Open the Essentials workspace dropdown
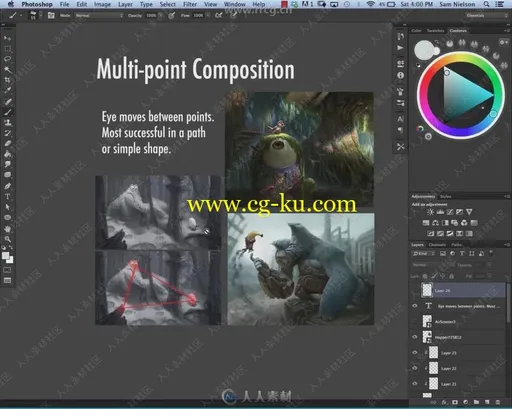Viewport: 512px width, 409px height. click(487, 15)
